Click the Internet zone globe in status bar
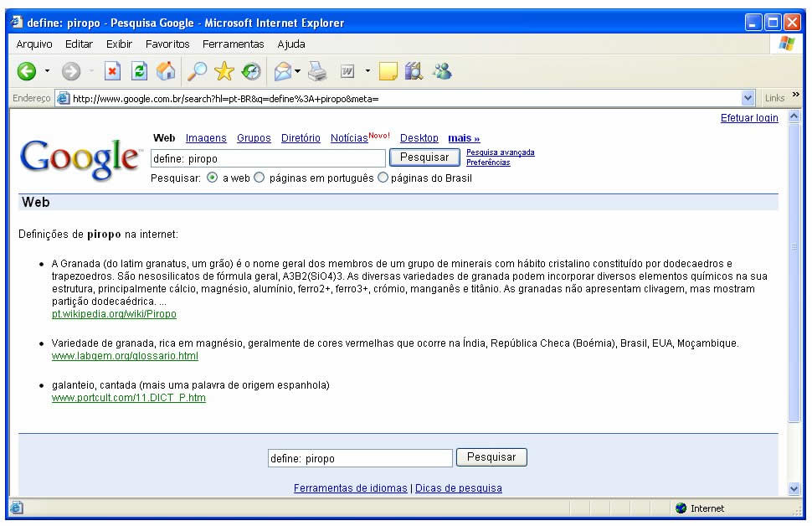This screenshot has width=812, height=526. [681, 508]
